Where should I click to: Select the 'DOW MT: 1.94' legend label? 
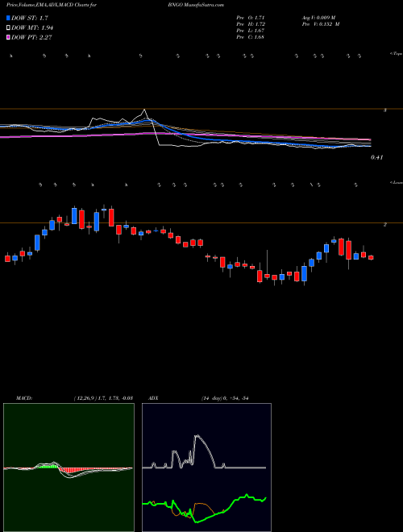click(x=32, y=27)
